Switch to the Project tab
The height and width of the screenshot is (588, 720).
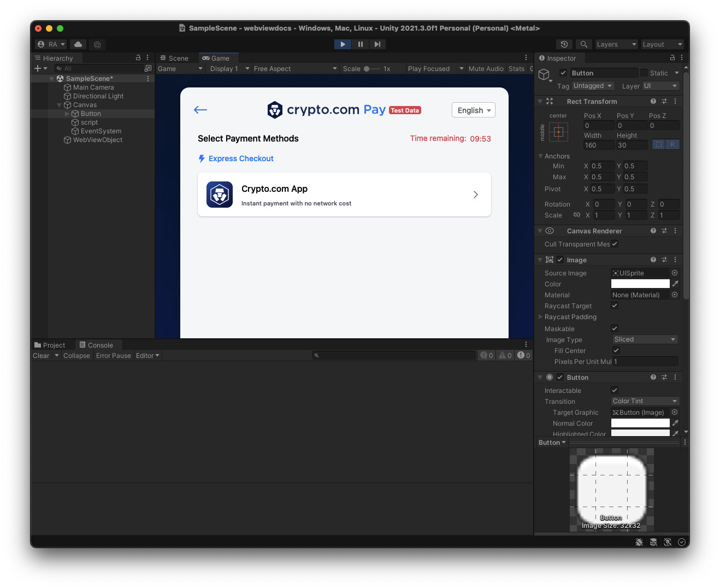50,345
